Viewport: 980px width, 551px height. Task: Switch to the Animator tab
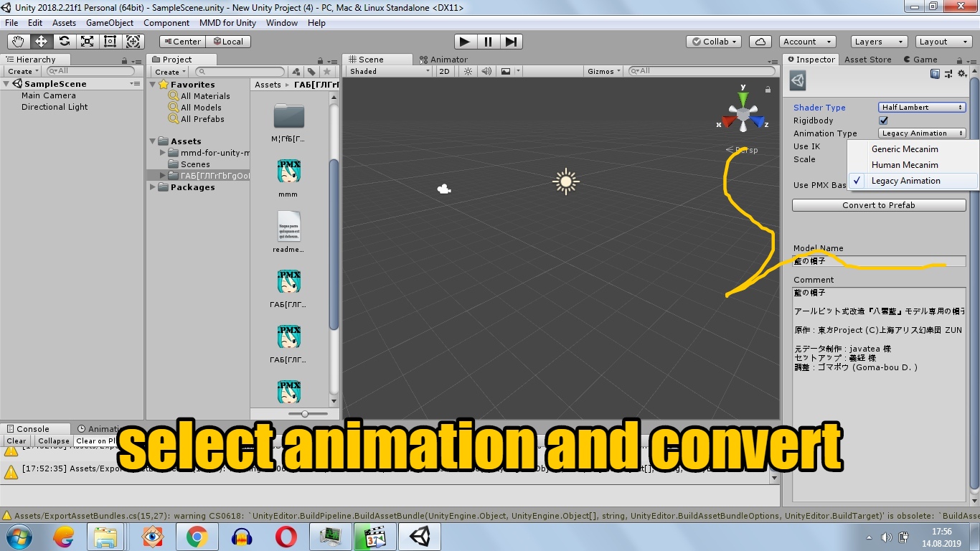(444, 60)
